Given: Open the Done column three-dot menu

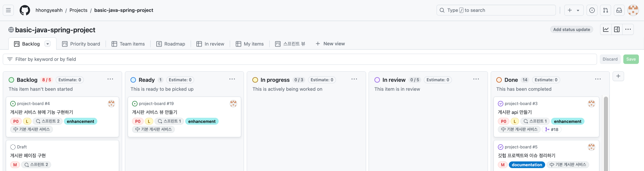Looking at the screenshot, I should (x=598, y=79).
